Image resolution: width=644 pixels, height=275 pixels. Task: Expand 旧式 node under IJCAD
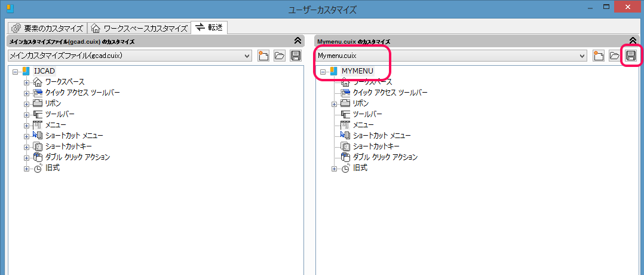[x=27, y=169]
